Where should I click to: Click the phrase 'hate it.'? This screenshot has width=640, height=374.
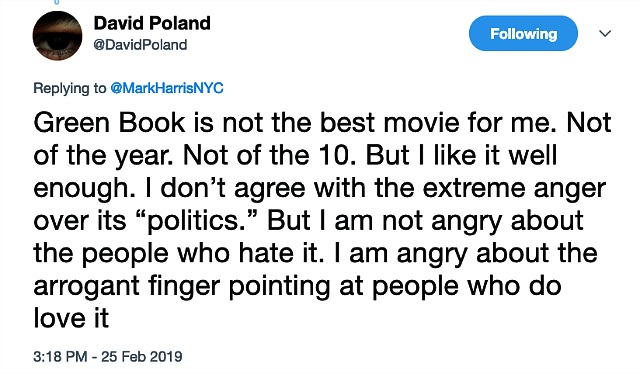(x=281, y=253)
